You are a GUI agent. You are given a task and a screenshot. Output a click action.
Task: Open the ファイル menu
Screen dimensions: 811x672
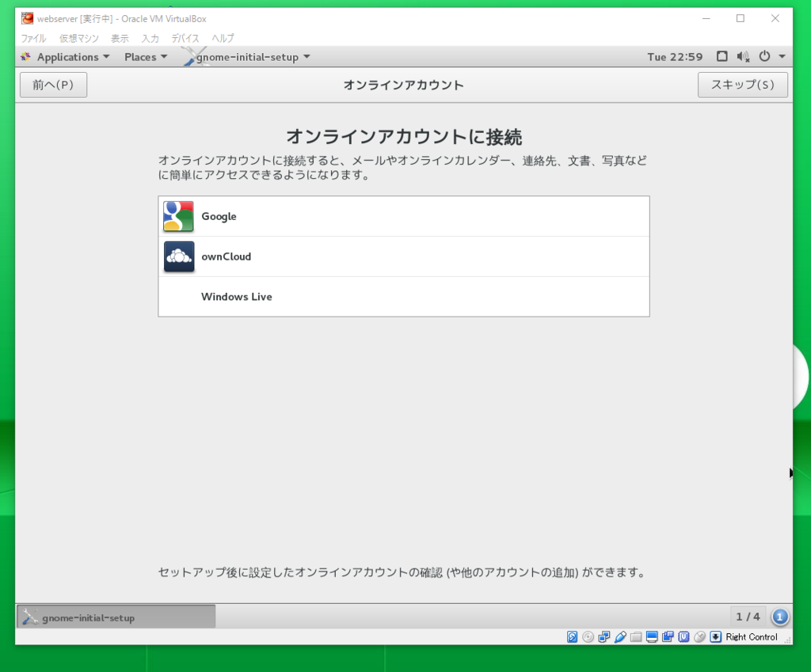(33, 38)
